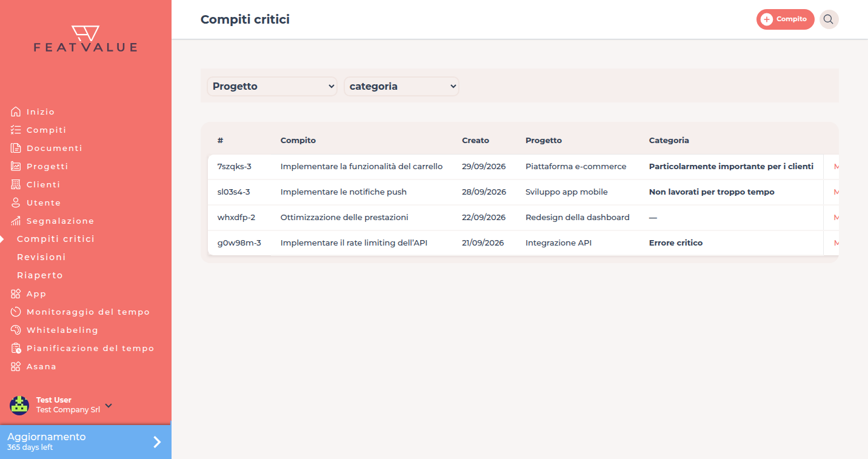This screenshot has width=868, height=459.
Task: Open the Progetto filter dropdown
Action: (272, 86)
